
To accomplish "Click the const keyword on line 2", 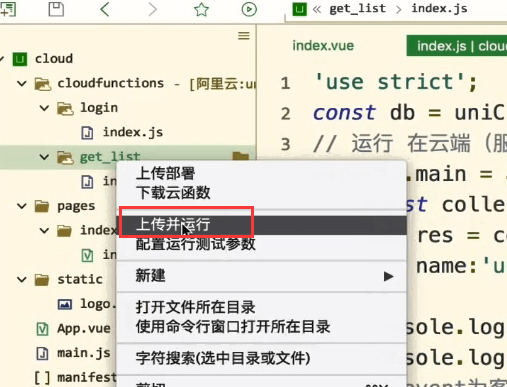I will click(x=344, y=113).
